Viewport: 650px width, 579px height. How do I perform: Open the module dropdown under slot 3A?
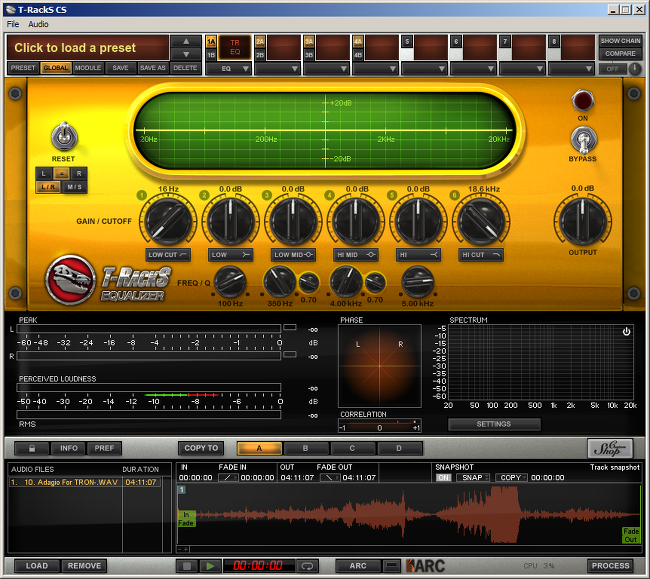[x=326, y=68]
